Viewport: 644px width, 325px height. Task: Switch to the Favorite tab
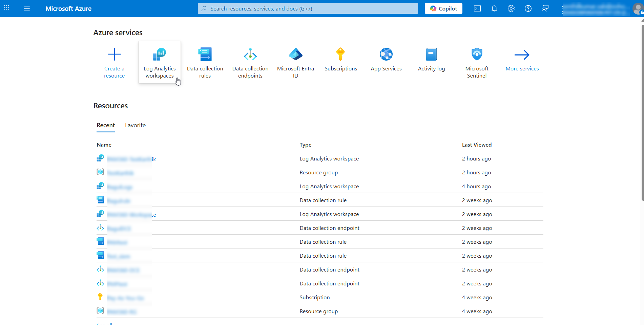pyautogui.click(x=135, y=125)
